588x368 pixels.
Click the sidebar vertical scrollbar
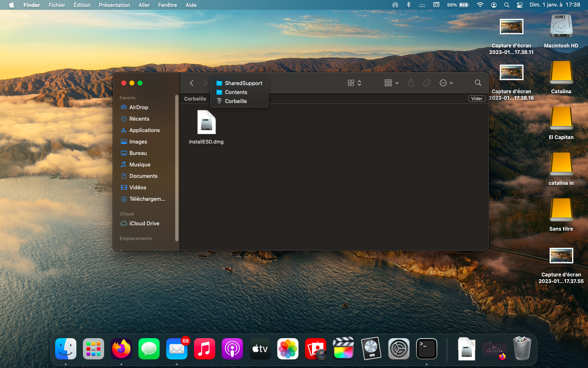[x=176, y=168]
